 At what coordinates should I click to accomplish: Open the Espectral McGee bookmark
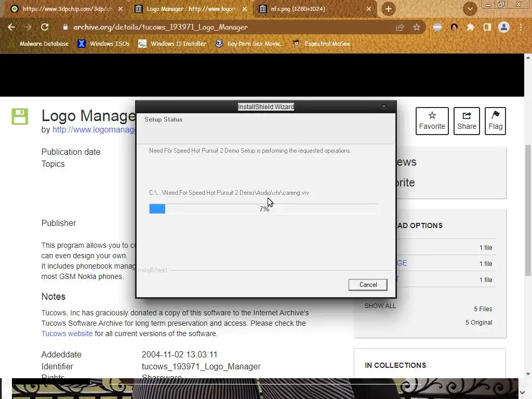pos(321,44)
